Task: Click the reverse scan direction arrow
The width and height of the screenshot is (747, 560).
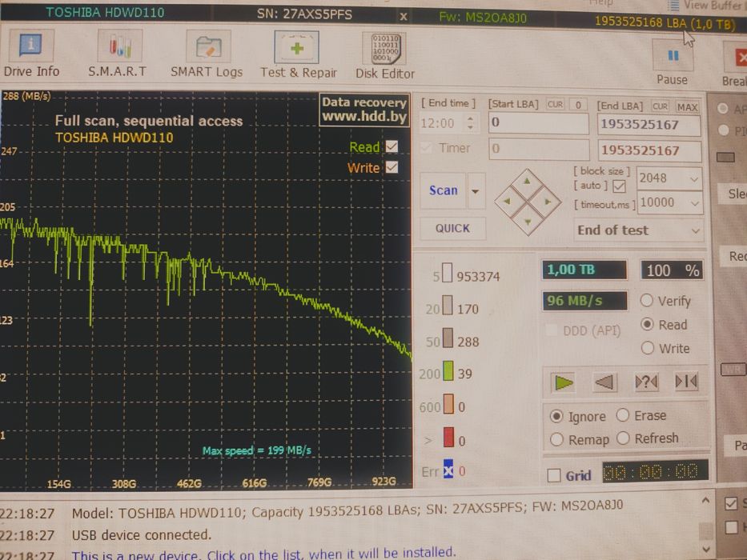Action: [x=604, y=382]
